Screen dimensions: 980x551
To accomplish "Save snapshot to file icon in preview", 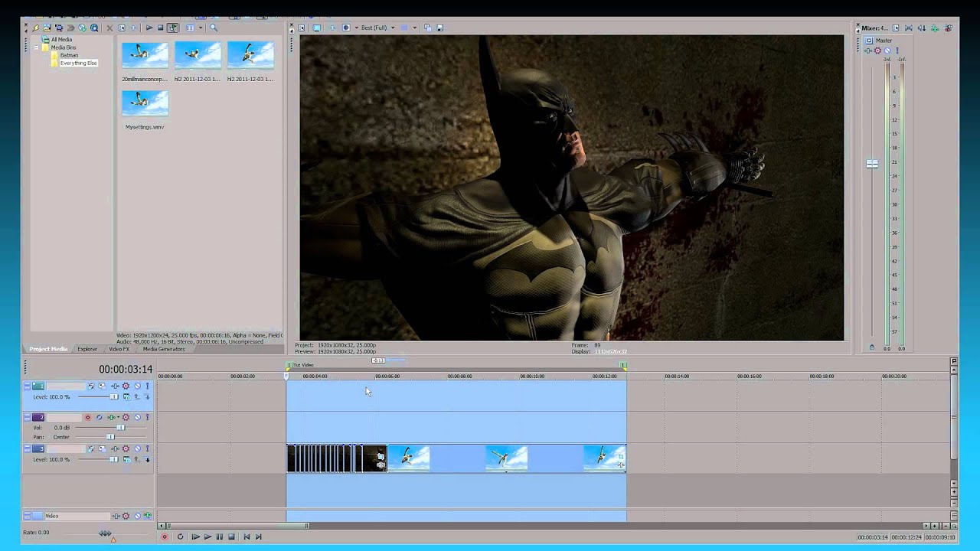I will pyautogui.click(x=439, y=28).
